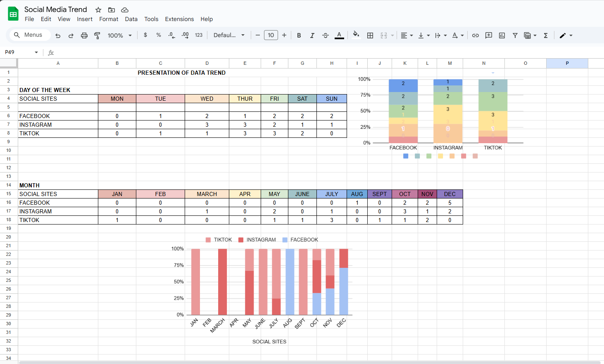The width and height of the screenshot is (604, 364).
Task: Select row 15 header
Action: point(9,194)
